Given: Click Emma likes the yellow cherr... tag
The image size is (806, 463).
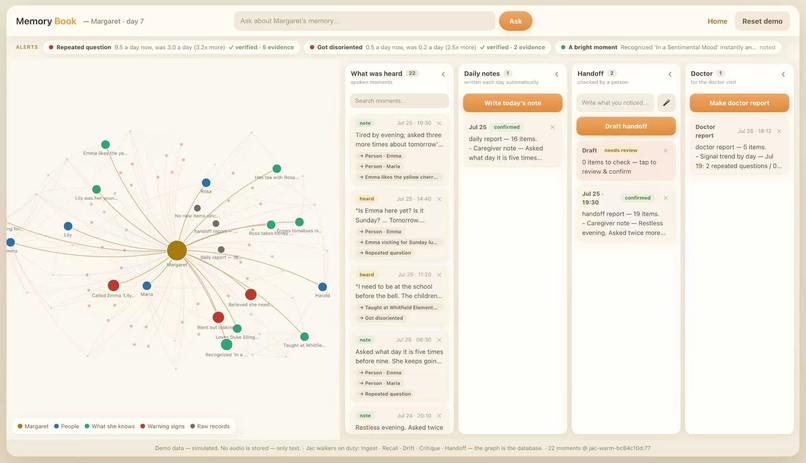Looking at the screenshot, I should [x=399, y=177].
